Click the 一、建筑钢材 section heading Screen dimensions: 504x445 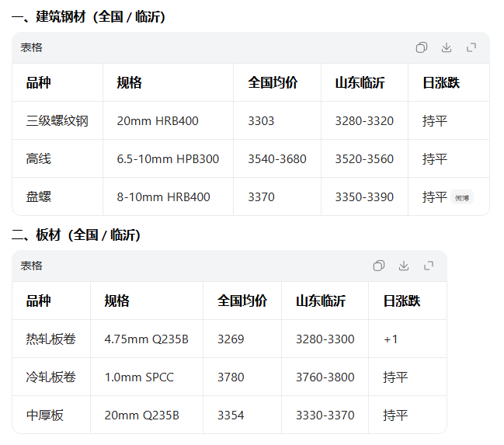coord(88,16)
